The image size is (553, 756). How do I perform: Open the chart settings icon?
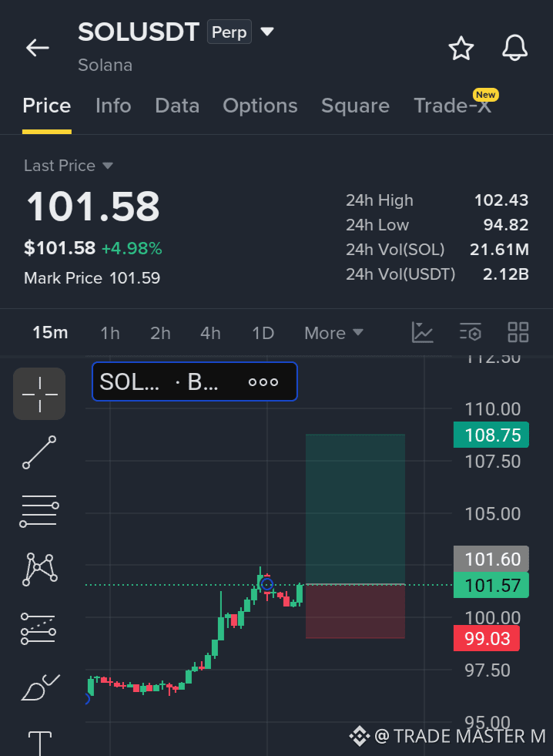point(470,333)
